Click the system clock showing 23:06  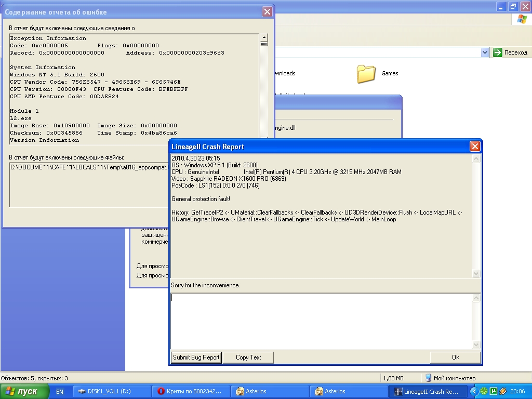click(x=517, y=391)
